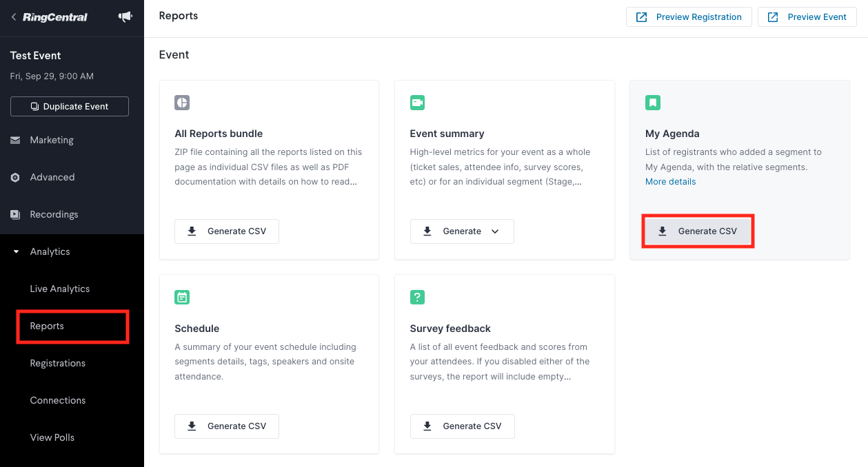Screen dimensions: 868x467
Task: Open the Recordings section
Action: 54,214
